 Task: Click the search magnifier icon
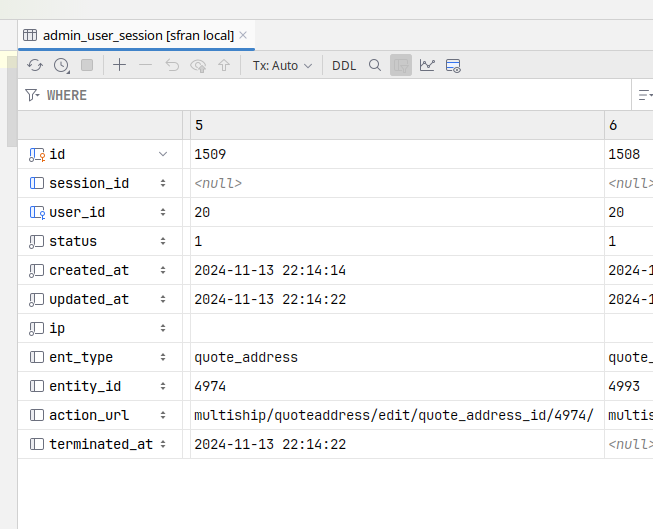coord(375,65)
